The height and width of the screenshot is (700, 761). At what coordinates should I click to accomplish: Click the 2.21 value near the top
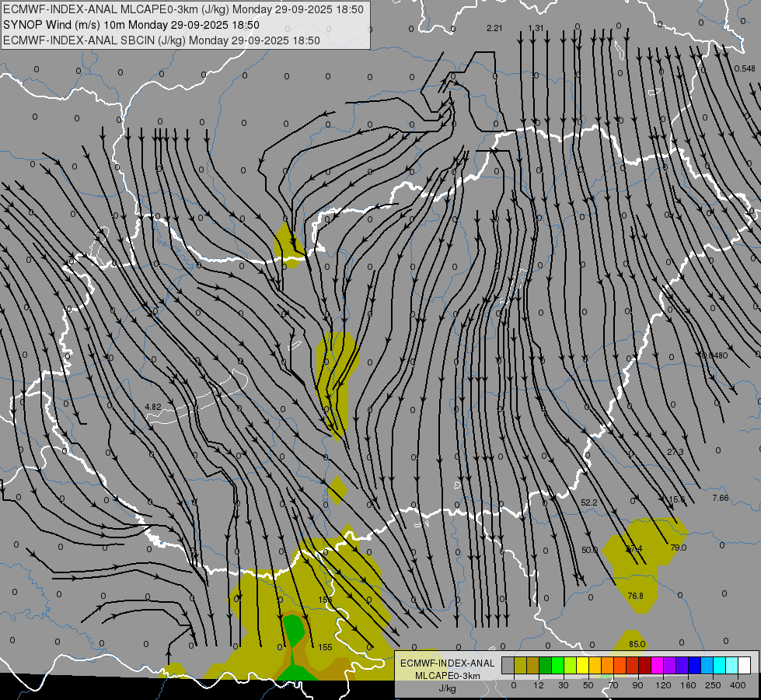click(x=494, y=29)
